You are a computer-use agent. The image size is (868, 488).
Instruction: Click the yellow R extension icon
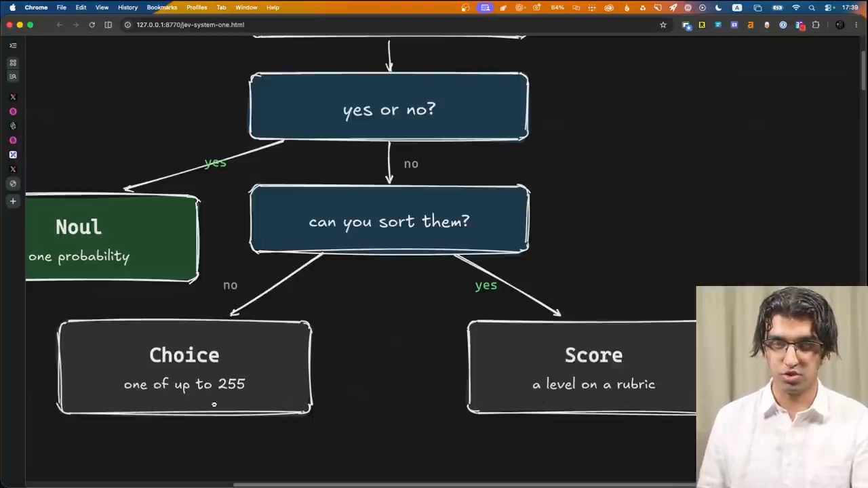tap(702, 25)
